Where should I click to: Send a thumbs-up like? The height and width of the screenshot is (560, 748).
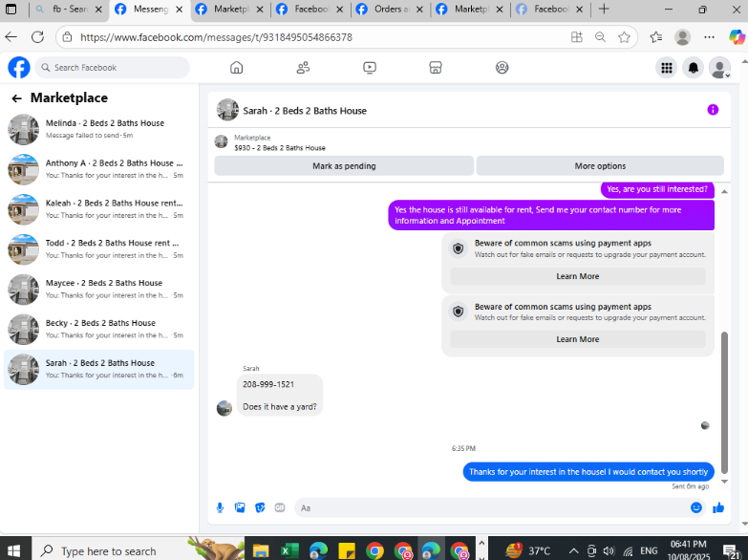(718, 507)
